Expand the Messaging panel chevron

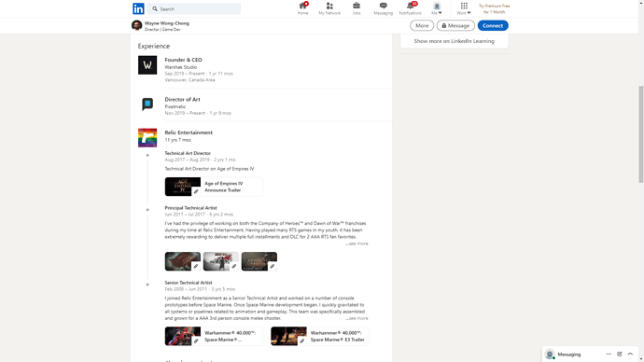630,354
